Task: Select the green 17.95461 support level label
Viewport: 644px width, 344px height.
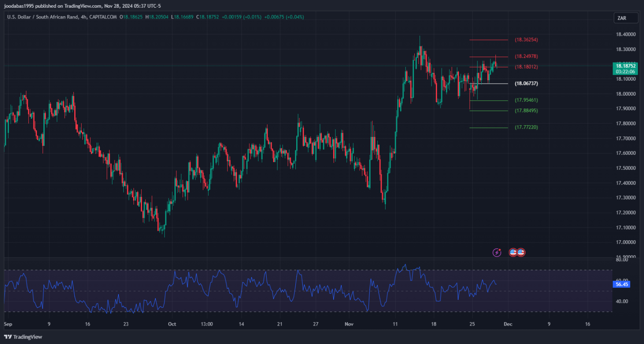Action: click(526, 100)
